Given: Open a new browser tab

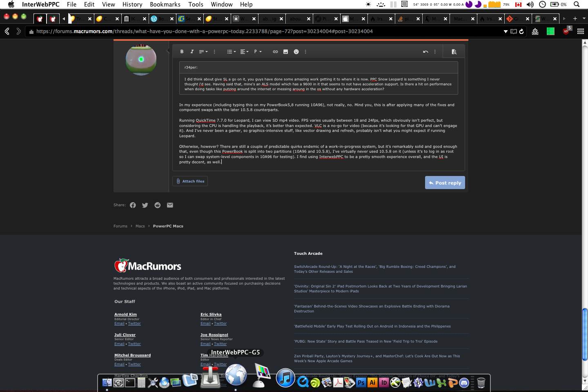Looking at the screenshot, I should (575, 19).
